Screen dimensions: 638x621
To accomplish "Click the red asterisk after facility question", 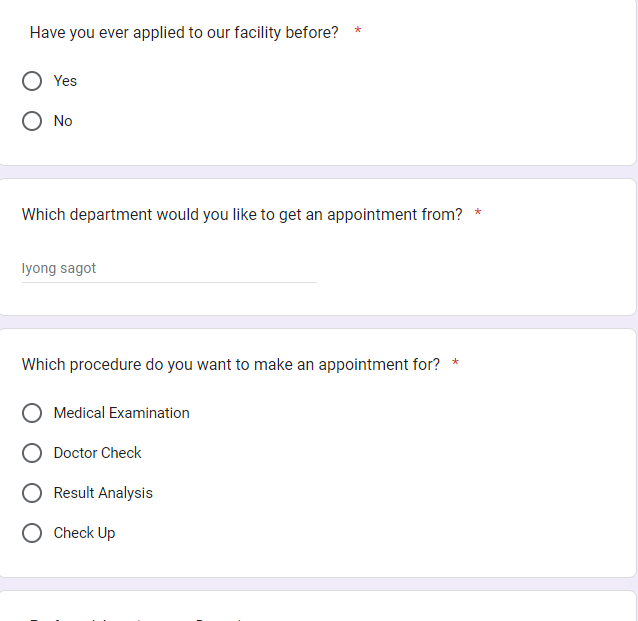I will pos(358,33).
